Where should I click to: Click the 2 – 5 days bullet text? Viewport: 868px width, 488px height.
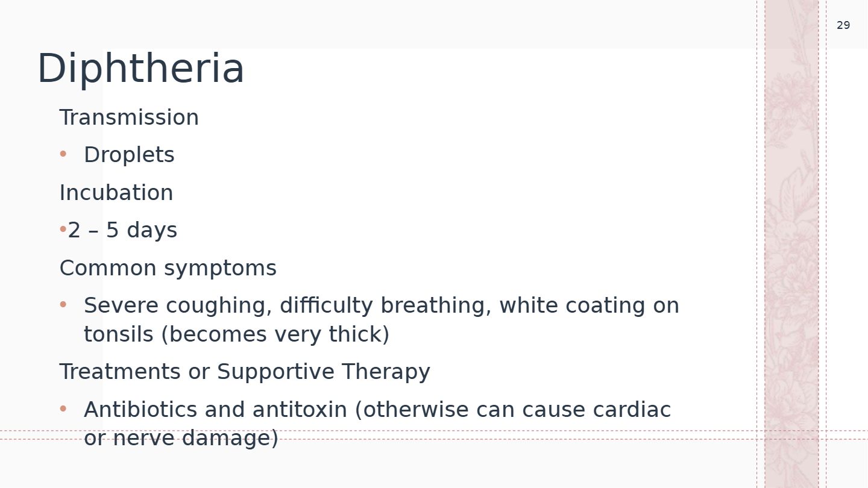click(x=122, y=230)
